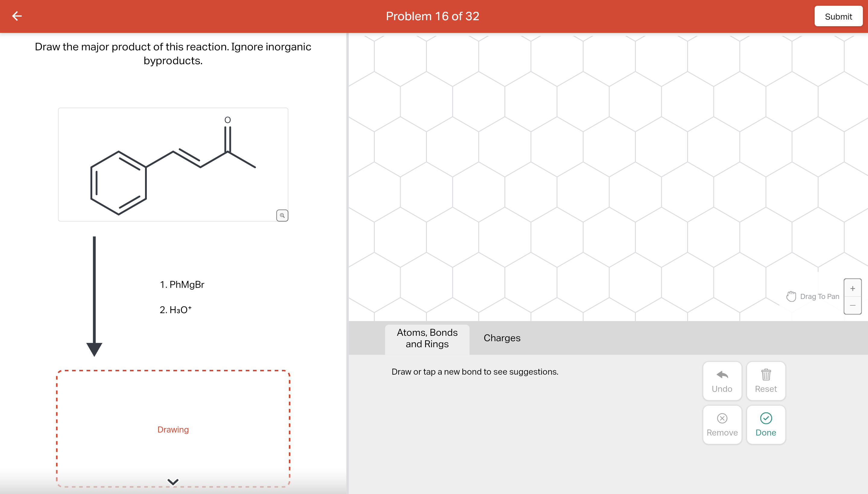Select the Atoms, Bonds and Rings tab
Viewport: 868px width, 494px height.
(x=427, y=338)
